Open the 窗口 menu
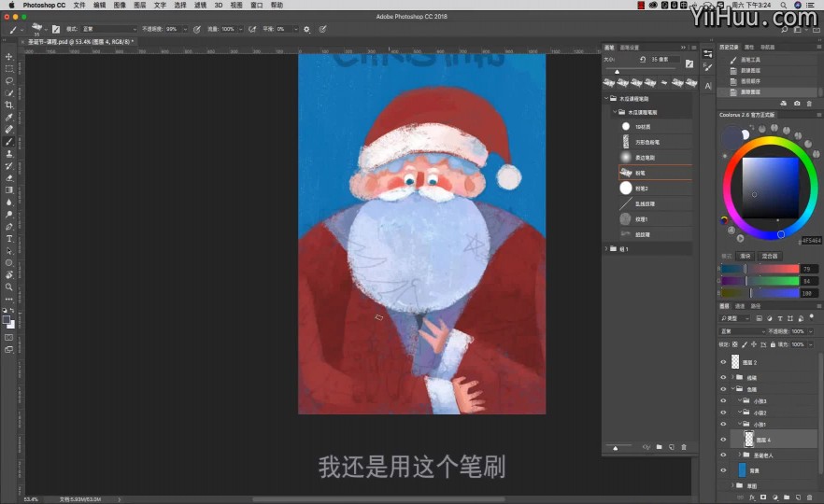Screen dimensions: 824x504 pos(256,6)
